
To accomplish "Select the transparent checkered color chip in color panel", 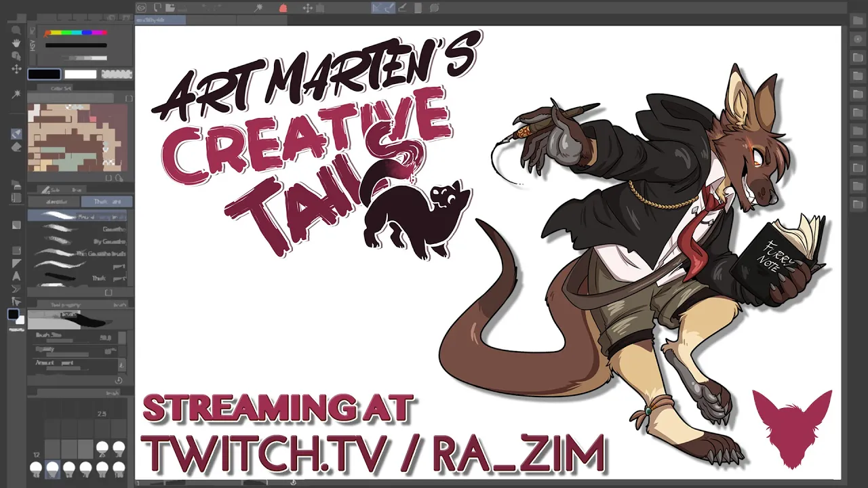I will (117, 74).
